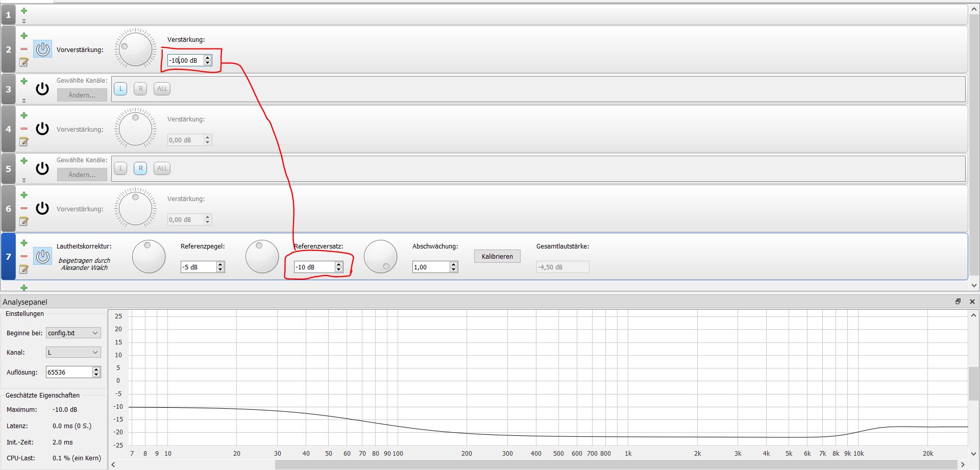Viewport: 980px width, 470px height.
Task: Close the Analysepanel
Action: [x=972, y=302]
